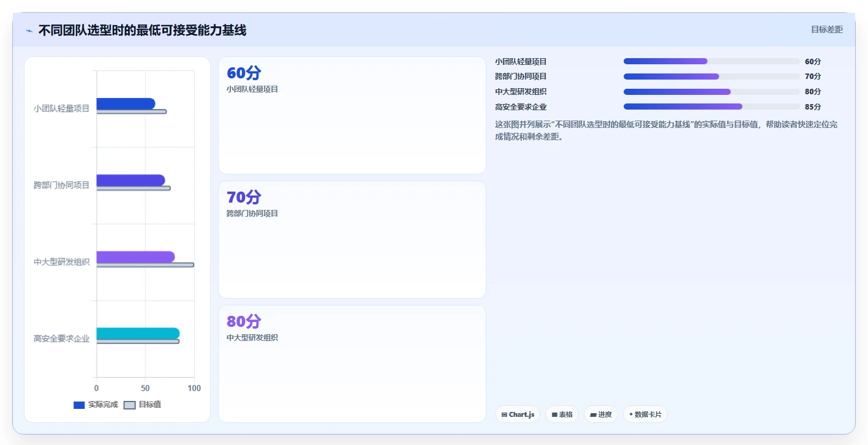Click the 80分 value in progress list
Viewport: 868px width, 445px height.
point(813,92)
